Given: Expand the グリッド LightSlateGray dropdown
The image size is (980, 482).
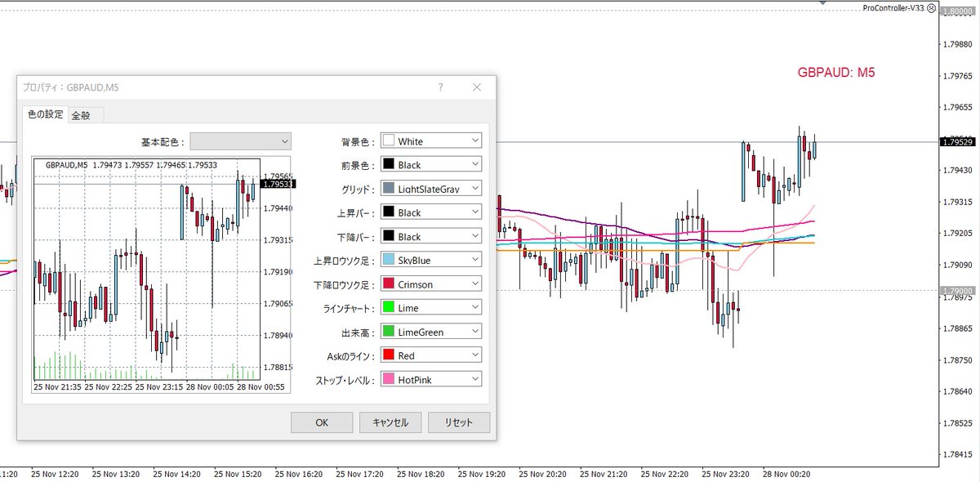Looking at the screenshot, I should tap(432, 188).
